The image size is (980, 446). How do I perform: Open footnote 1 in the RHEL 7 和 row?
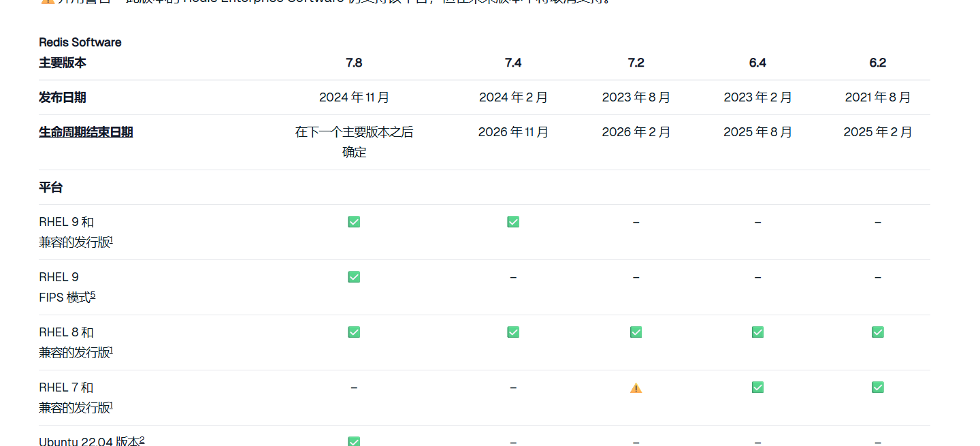coord(112,405)
